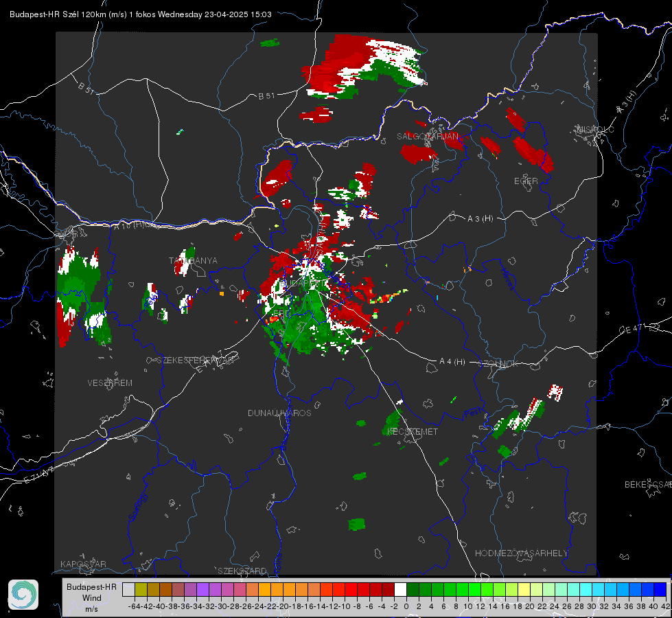672x618 pixels.
Task: Click the EGER city label
Action: tap(526, 181)
